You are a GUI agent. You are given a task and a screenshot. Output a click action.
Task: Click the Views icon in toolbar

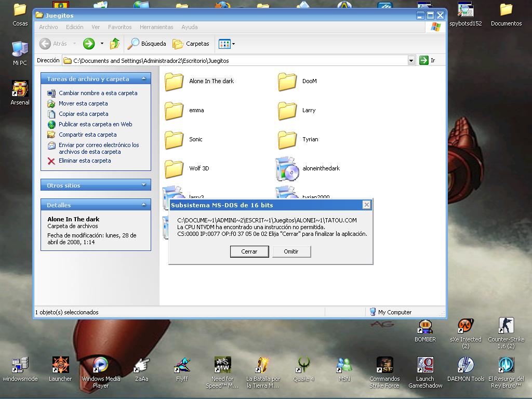(x=224, y=44)
